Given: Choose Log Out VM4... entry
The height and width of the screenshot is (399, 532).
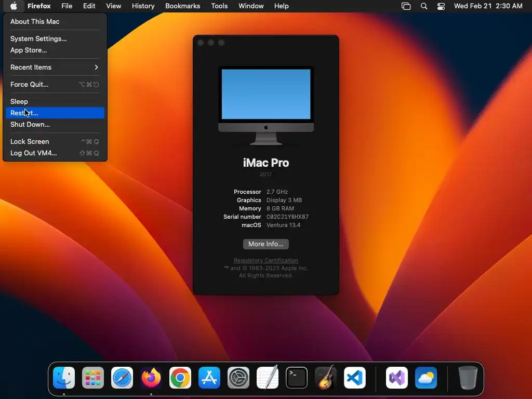Looking at the screenshot, I should point(55,153).
